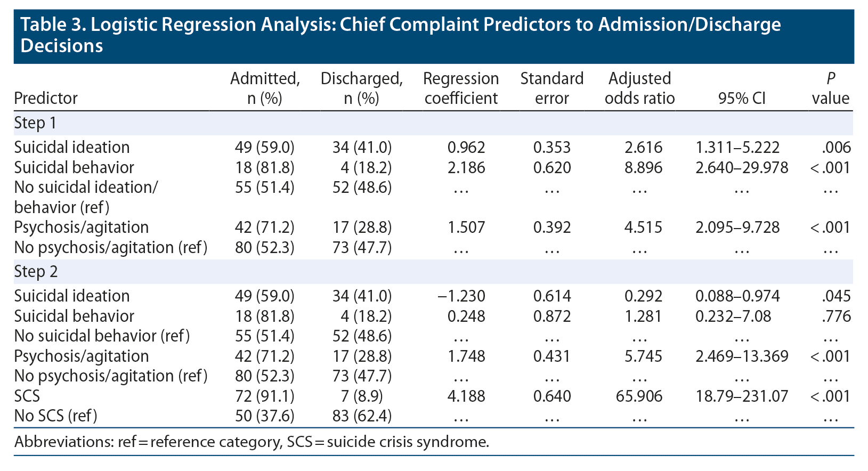Select the Regression coefficient column header
This screenshot has height=471, width=868.
(461, 88)
